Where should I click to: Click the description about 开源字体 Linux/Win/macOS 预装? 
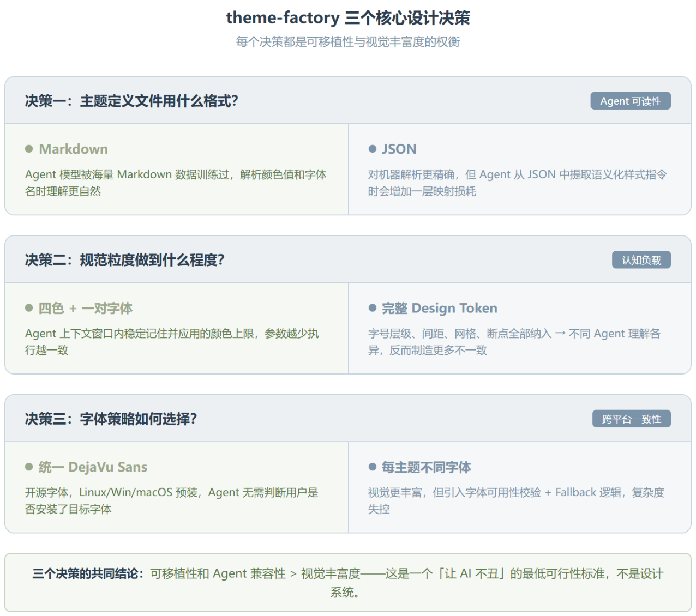click(172, 500)
